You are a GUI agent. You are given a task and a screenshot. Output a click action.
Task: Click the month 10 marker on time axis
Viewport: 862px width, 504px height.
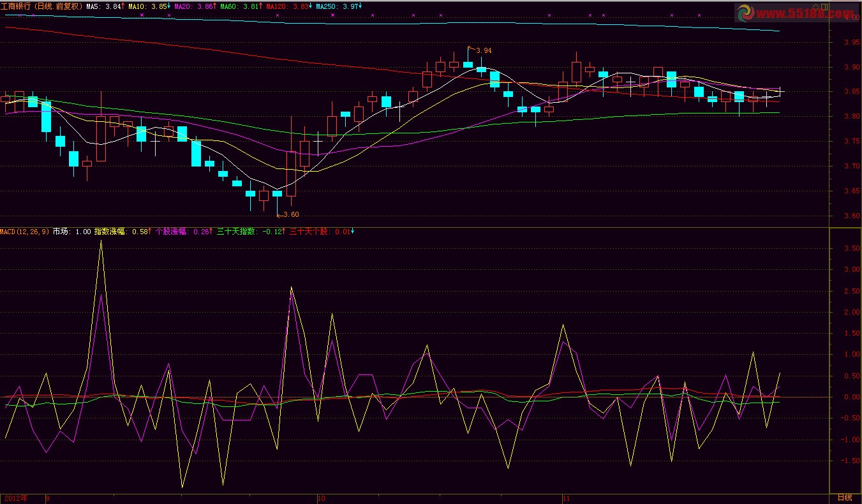pyautogui.click(x=322, y=498)
